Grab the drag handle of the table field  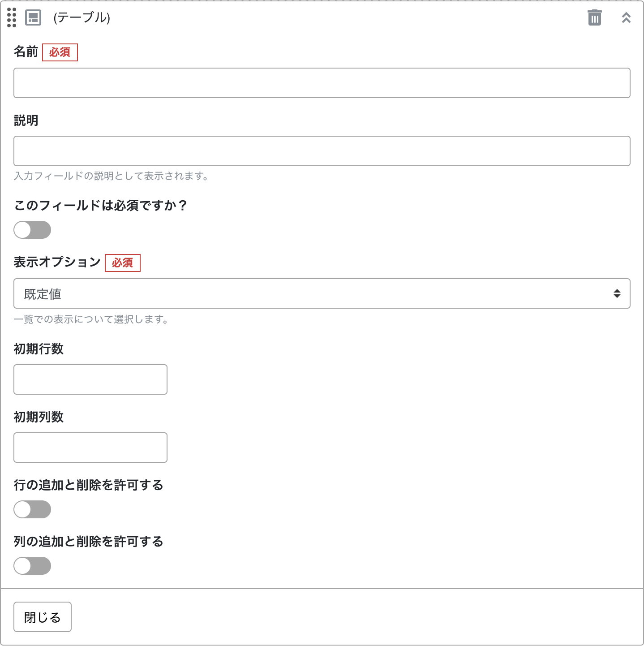coord(12,18)
